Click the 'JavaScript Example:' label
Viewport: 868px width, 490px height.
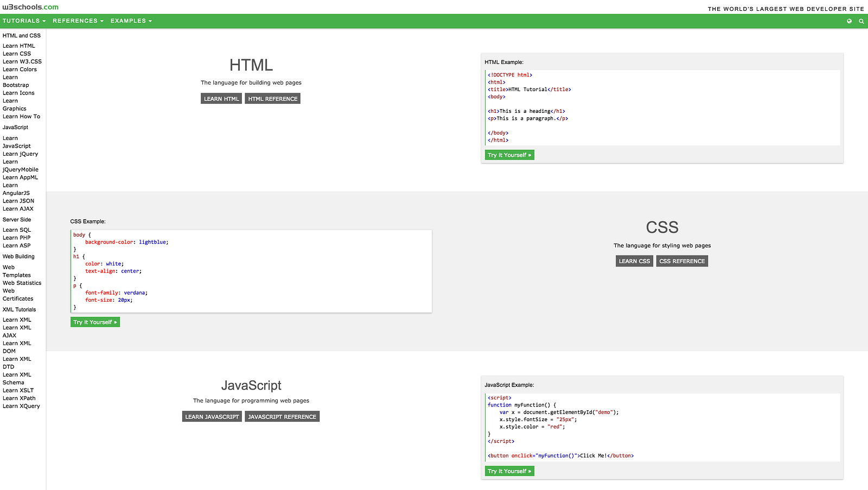click(x=509, y=385)
